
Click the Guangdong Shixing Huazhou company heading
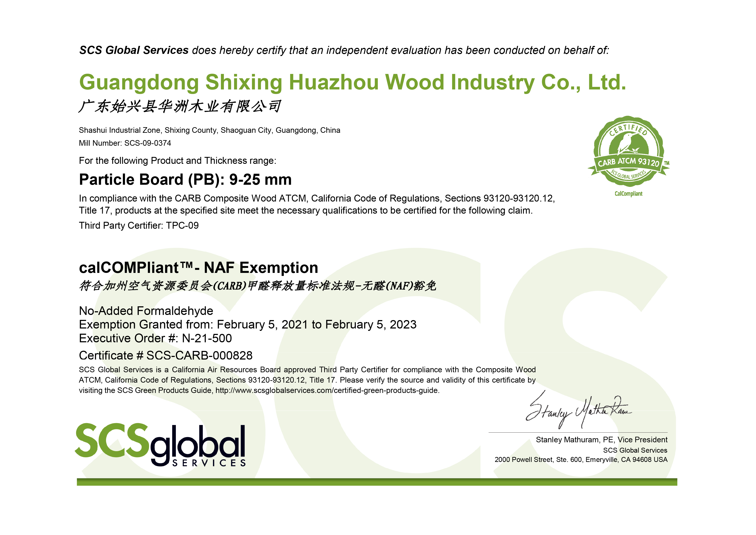(x=352, y=82)
